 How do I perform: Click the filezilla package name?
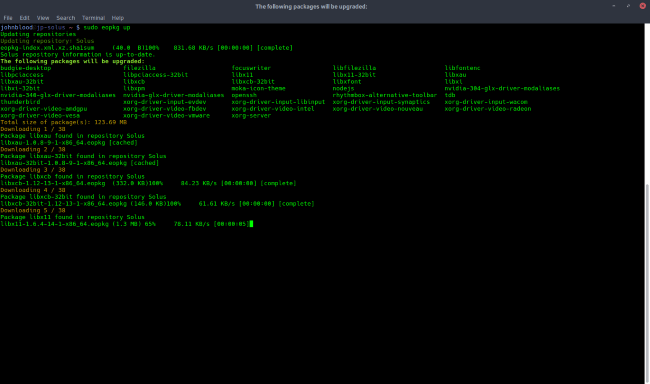point(139,68)
